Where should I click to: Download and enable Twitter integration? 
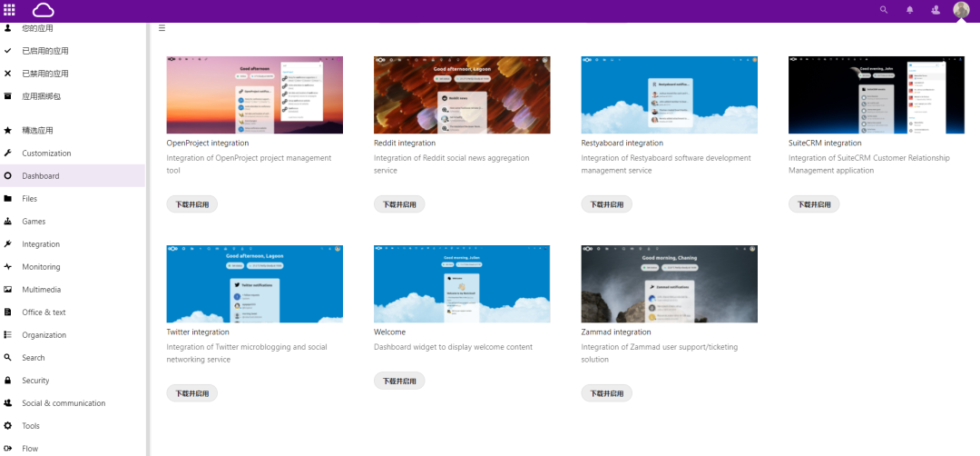191,392
